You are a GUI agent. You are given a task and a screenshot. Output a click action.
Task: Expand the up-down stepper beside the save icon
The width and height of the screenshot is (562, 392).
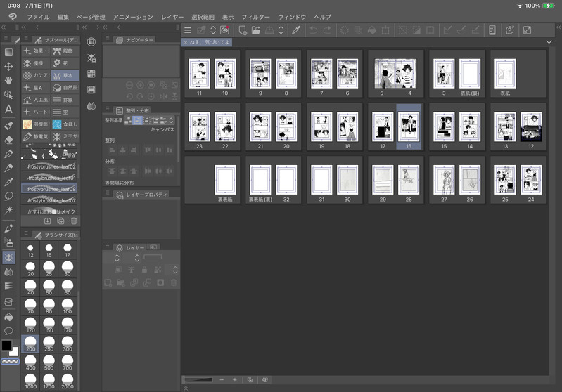click(281, 30)
